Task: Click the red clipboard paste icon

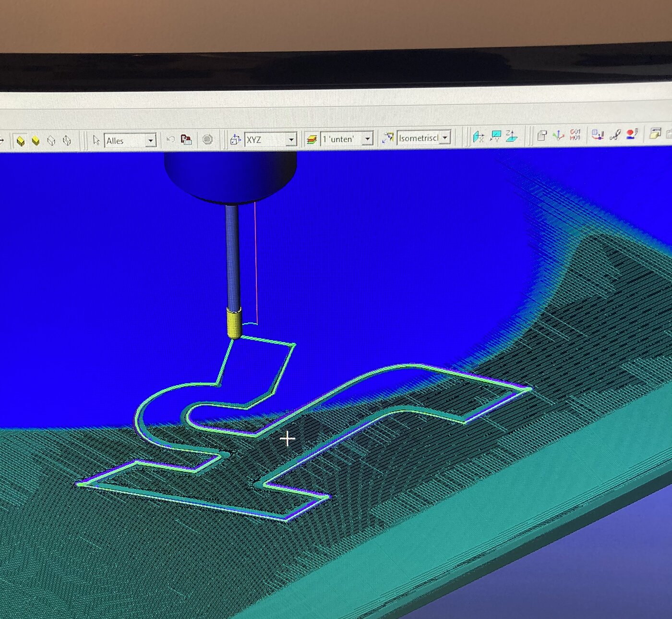Action: 186,140
